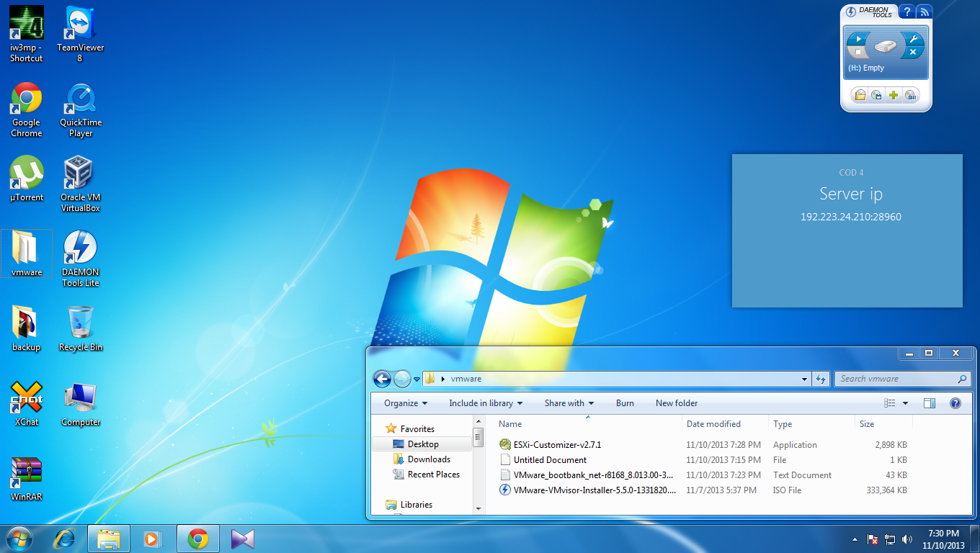This screenshot has height=553, width=980.
Task: Select the Recycle Bin icon
Action: (81, 328)
